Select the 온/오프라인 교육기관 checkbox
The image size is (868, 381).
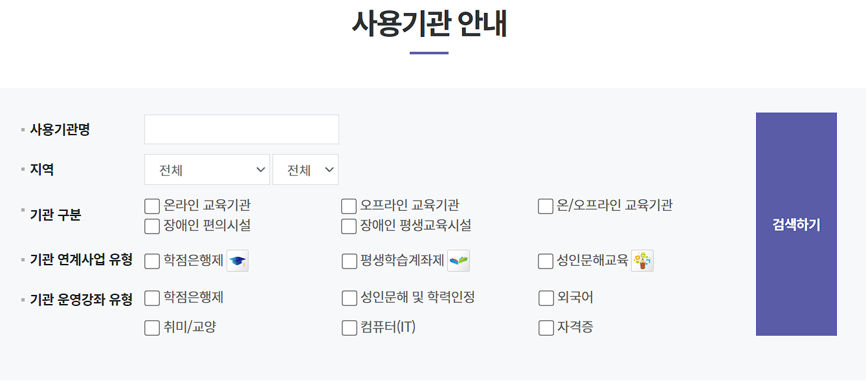tap(545, 206)
